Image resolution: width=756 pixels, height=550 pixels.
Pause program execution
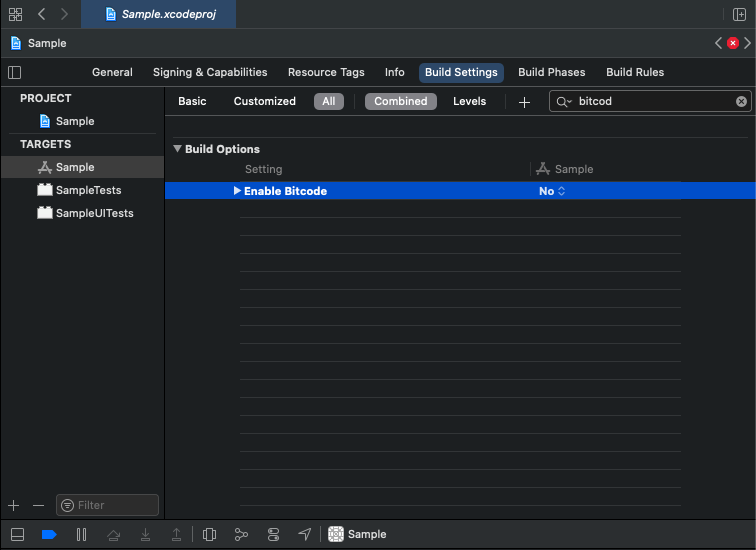click(81, 535)
